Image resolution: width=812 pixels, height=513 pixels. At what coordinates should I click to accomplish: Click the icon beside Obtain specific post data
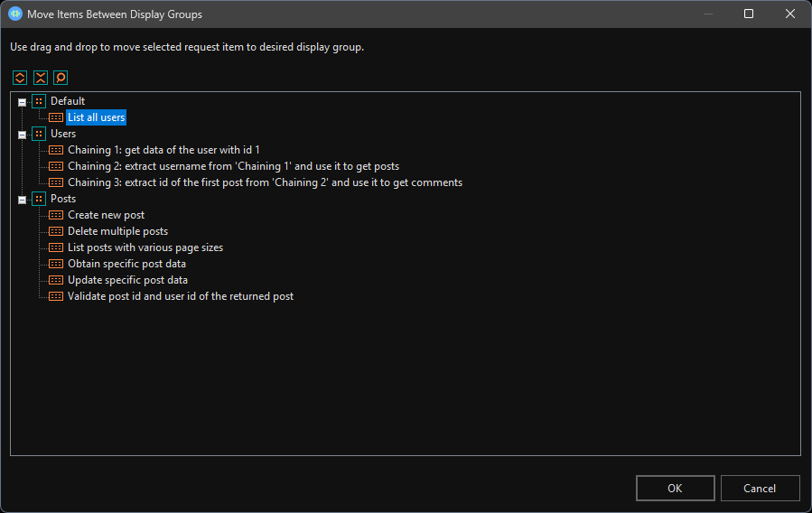[56, 264]
